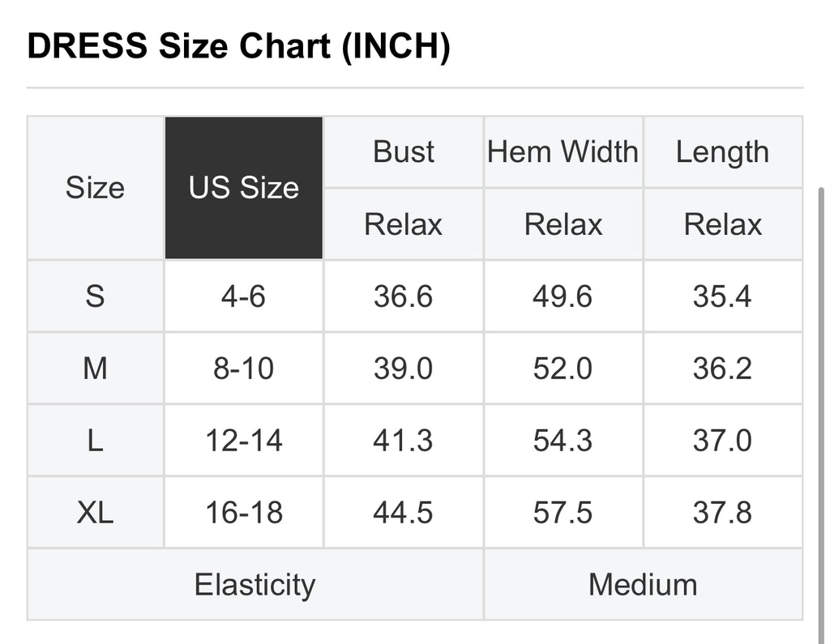Click the Length header cell
This screenshot has height=644, width=830.
[x=722, y=151]
